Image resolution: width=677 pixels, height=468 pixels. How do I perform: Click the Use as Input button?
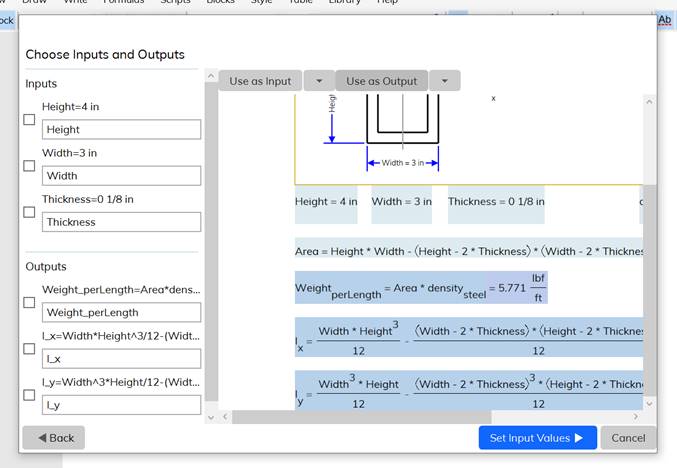(260, 81)
